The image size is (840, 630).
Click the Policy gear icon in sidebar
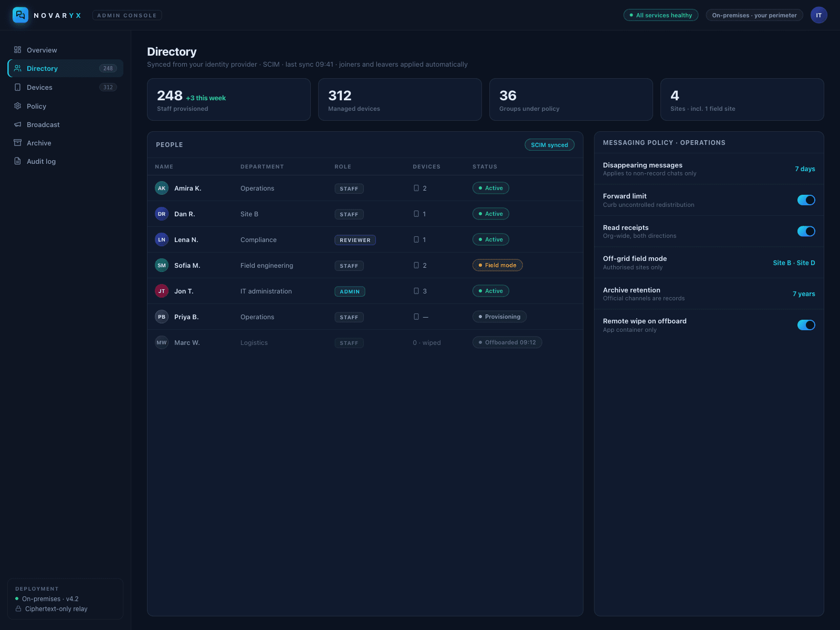click(17, 106)
